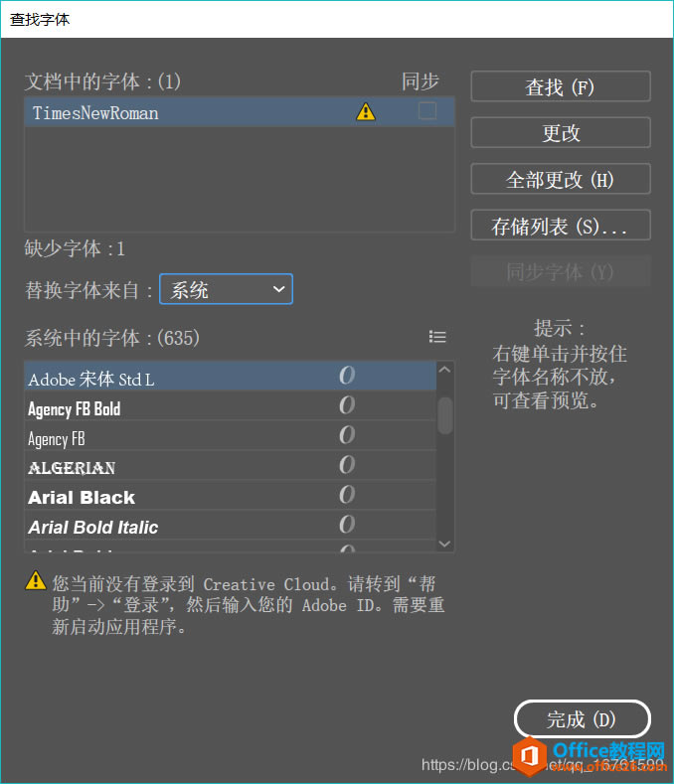Click the 更改 button

coord(561,133)
